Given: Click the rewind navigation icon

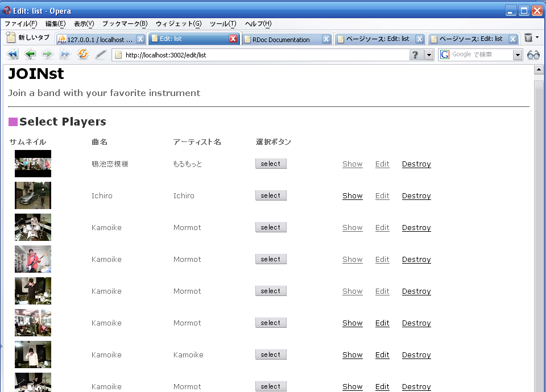Looking at the screenshot, I should point(12,55).
